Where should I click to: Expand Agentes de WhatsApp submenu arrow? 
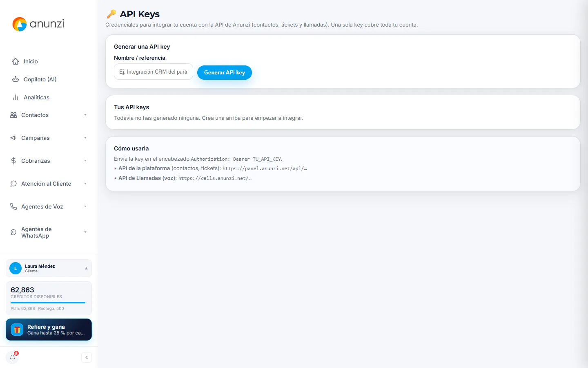pos(85,232)
